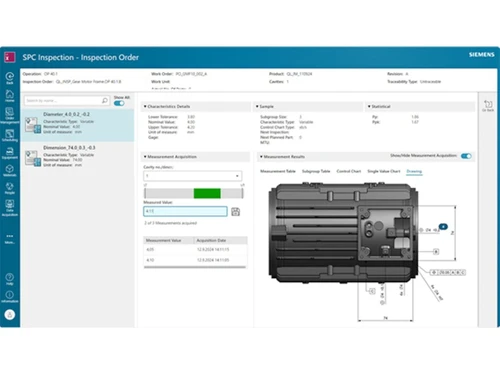Open Equipment in the sidebar
This screenshot has width=500, height=375.
pyautogui.click(x=10, y=153)
